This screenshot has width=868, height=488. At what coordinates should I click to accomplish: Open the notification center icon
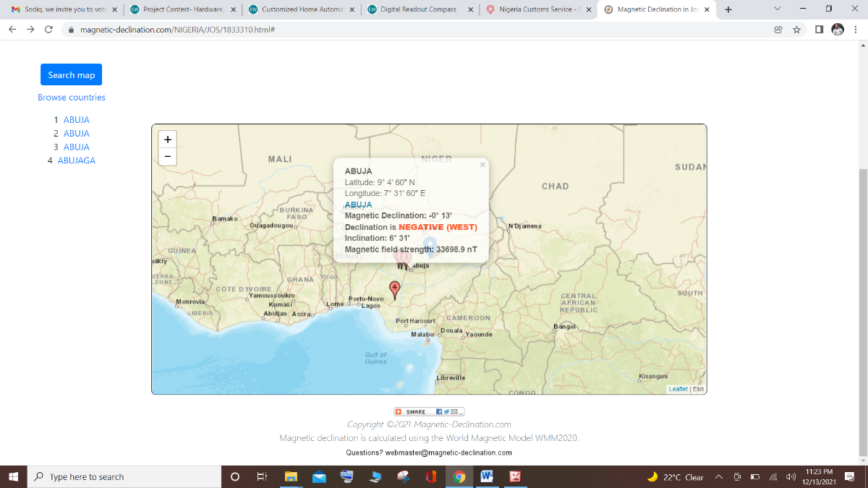851,476
